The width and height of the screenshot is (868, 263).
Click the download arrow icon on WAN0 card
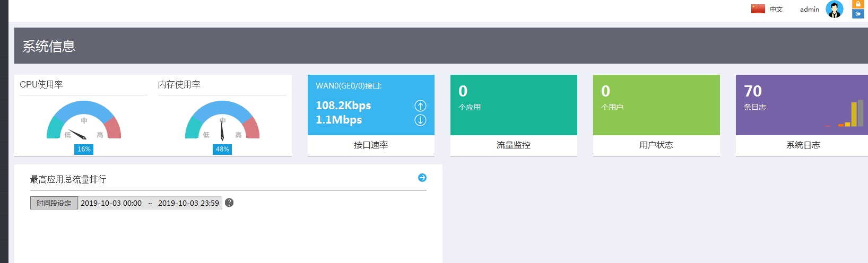pyautogui.click(x=420, y=120)
